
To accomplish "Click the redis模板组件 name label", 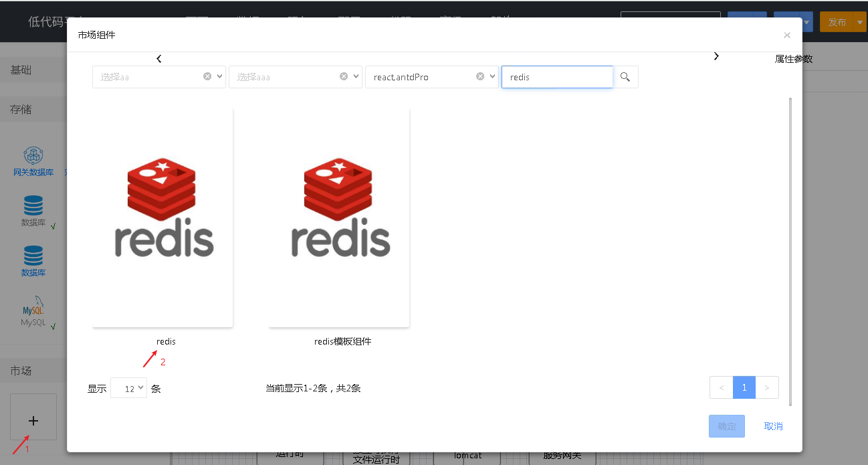I will (342, 341).
